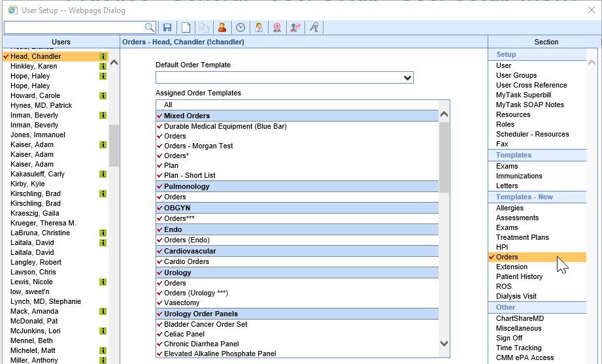Click the Save floppy disk icon
The width and height of the screenshot is (602, 364).
tap(167, 27)
